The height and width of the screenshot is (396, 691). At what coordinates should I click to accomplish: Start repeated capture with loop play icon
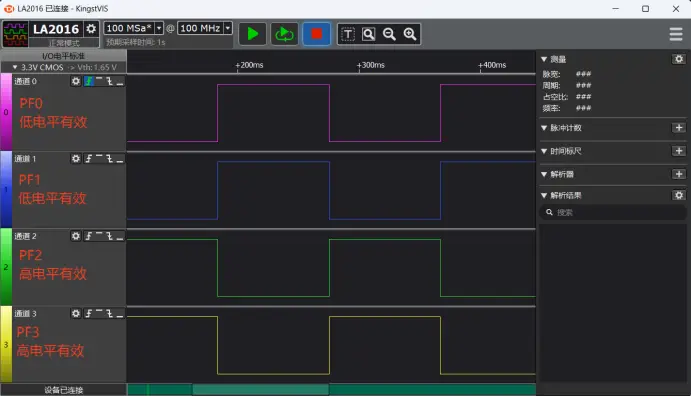[284, 34]
